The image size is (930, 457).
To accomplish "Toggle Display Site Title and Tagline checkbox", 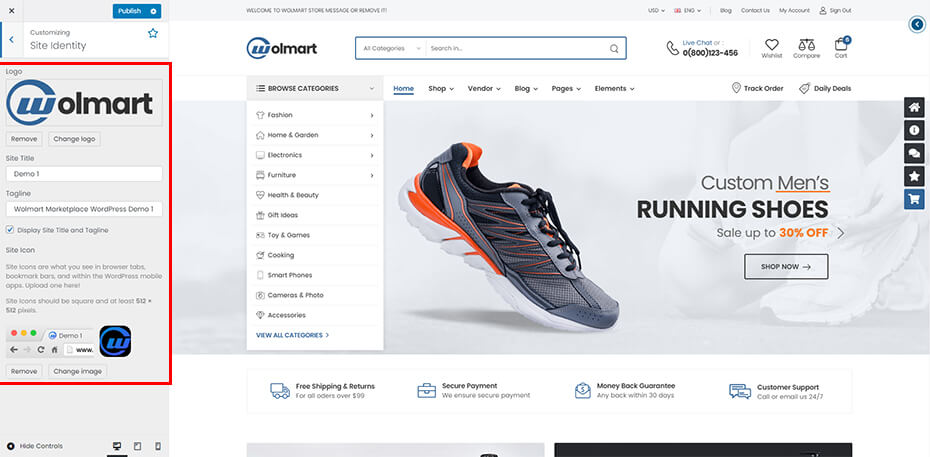I will (x=10, y=230).
